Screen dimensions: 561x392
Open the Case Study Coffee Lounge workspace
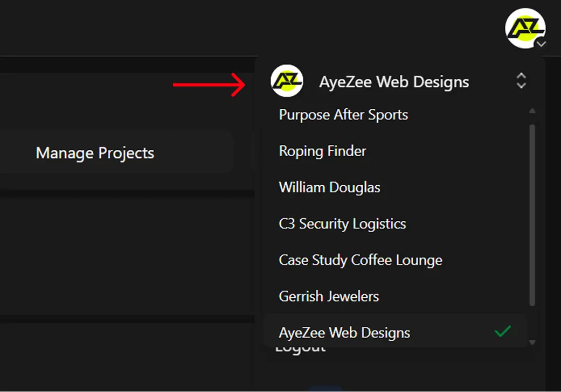[361, 260]
